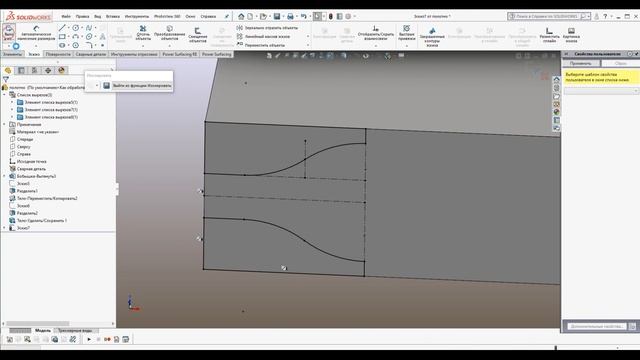
Task: Select the Smart Dimension tool
Action: [36, 33]
